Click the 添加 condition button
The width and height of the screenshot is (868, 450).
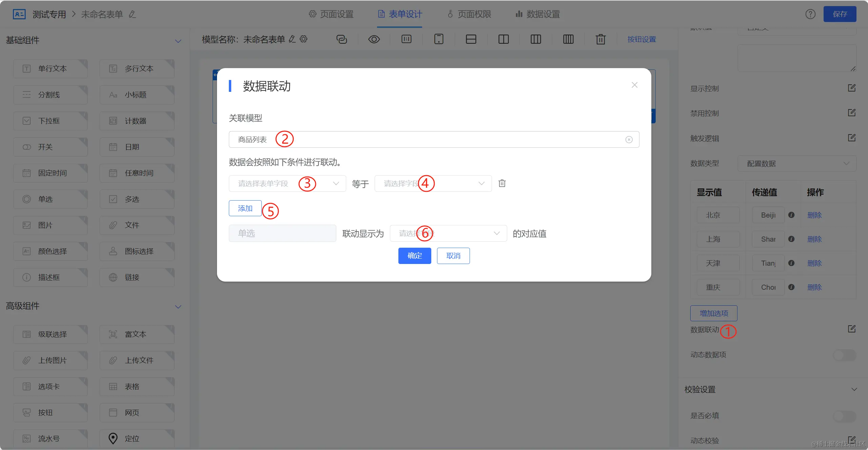click(x=245, y=208)
